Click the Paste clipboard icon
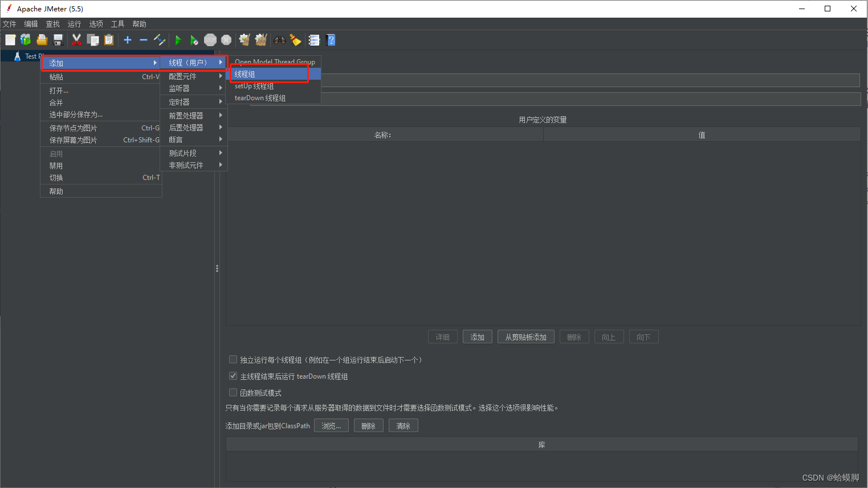 click(109, 40)
